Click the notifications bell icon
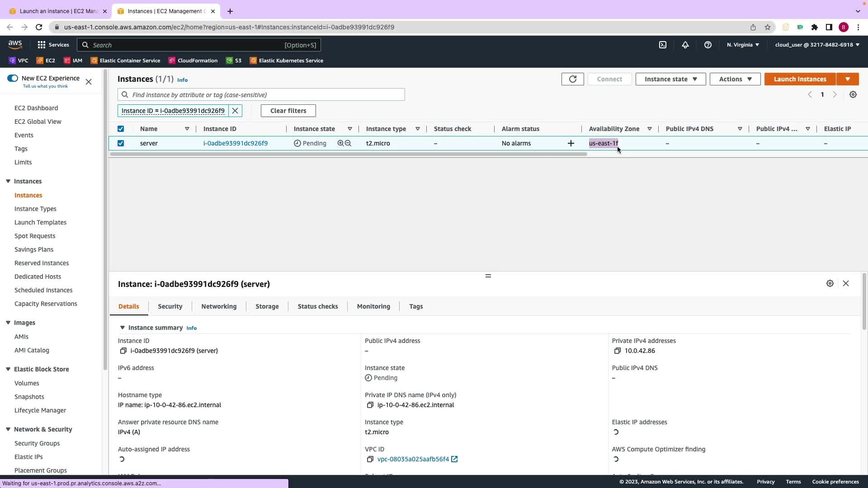This screenshot has width=868, height=488. (685, 45)
